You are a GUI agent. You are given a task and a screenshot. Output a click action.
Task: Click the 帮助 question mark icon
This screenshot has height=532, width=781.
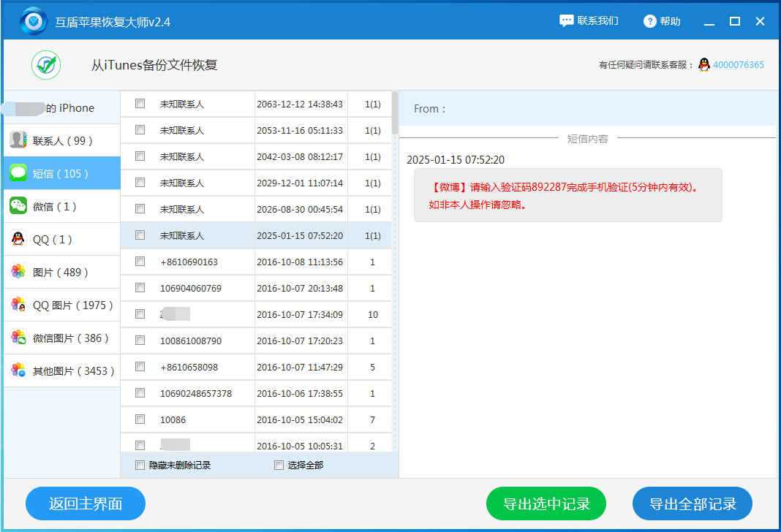(650, 21)
